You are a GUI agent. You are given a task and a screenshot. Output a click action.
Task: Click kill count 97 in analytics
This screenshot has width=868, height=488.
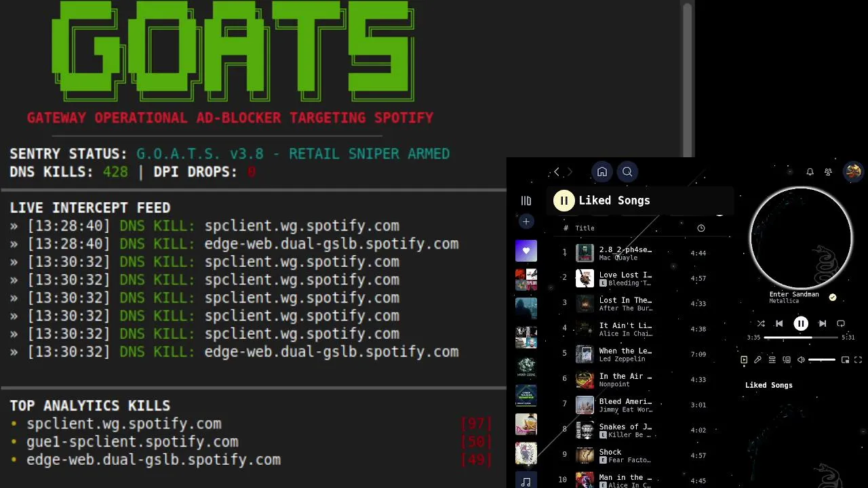[476, 424]
